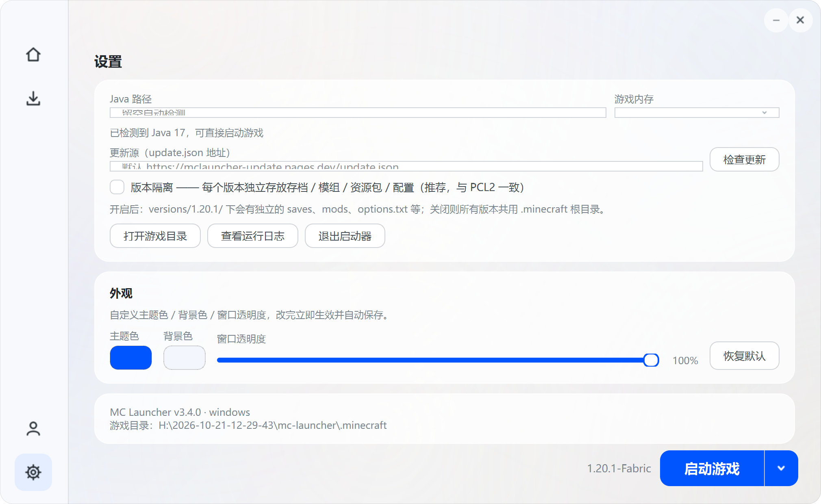This screenshot has height=504, width=821.
Task: Pick a new 主题色 from the blue swatch
Action: point(131,358)
